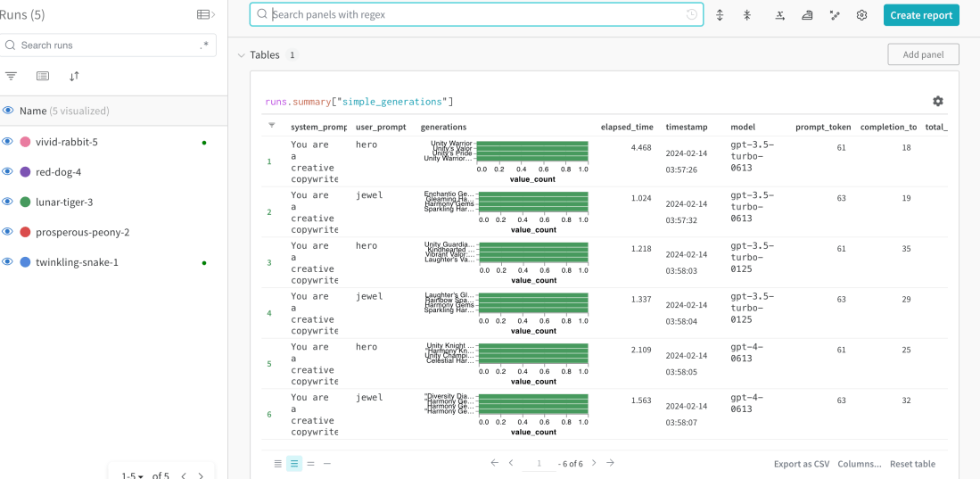Open the x-axis settings icon
The image size is (980, 479).
[779, 15]
